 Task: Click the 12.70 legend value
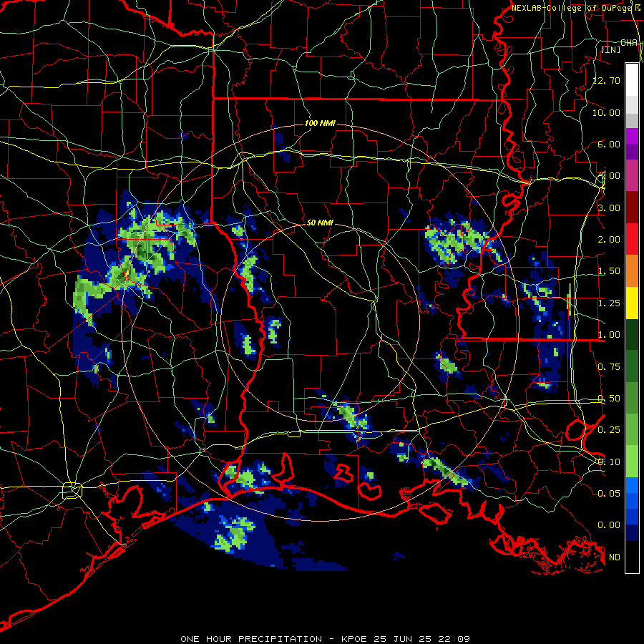[607, 80]
